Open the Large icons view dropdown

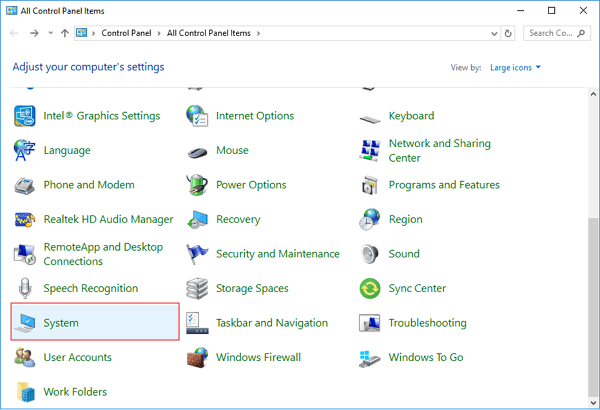[x=515, y=68]
